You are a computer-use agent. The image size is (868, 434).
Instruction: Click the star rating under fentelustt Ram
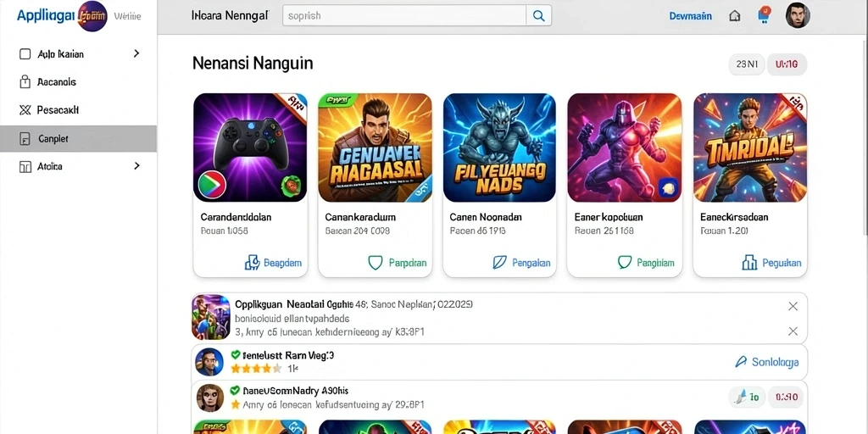click(256, 368)
